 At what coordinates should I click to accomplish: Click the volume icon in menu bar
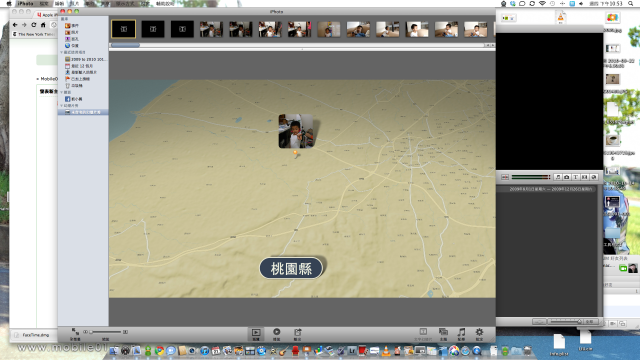click(581, 3)
